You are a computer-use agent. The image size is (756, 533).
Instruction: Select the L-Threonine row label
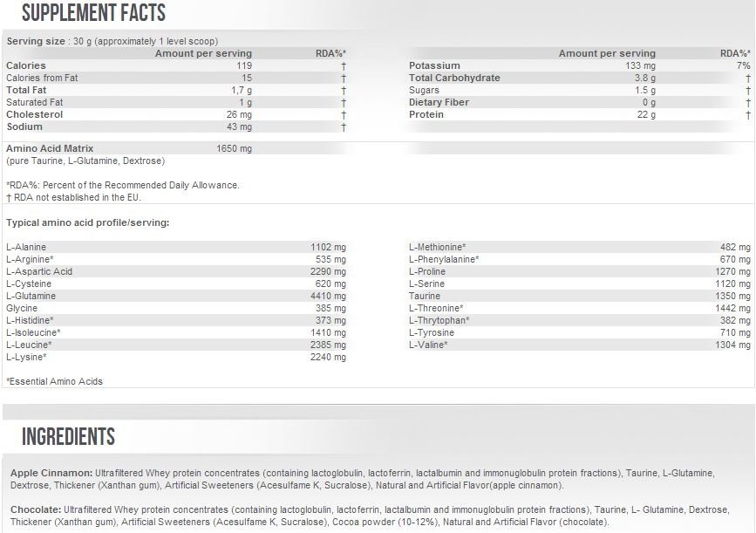tap(436, 308)
